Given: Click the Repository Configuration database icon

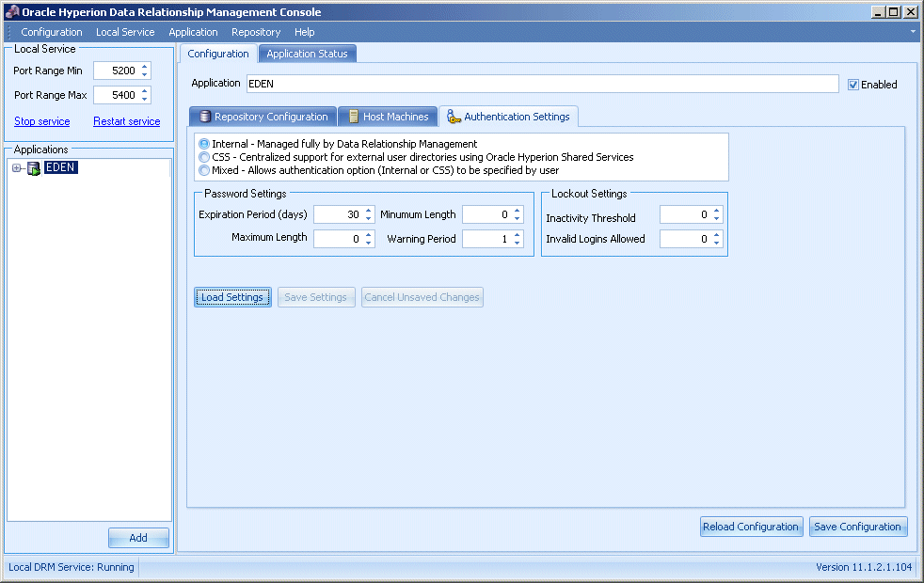Looking at the screenshot, I should pyautogui.click(x=205, y=117).
